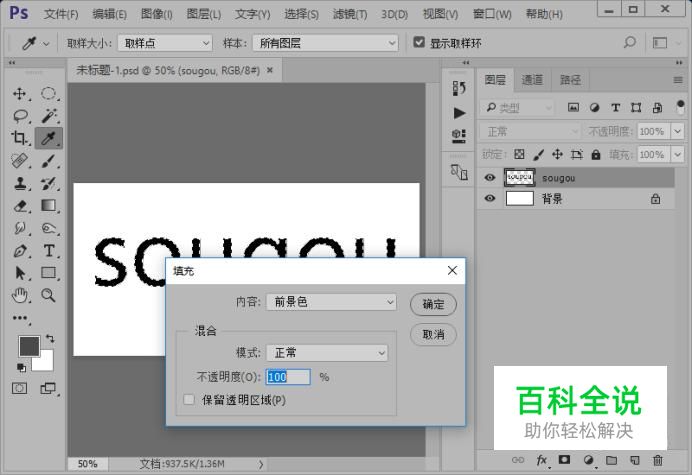Image resolution: width=692 pixels, height=475 pixels.
Task: Hide the 背景 layer
Action: tap(489, 198)
